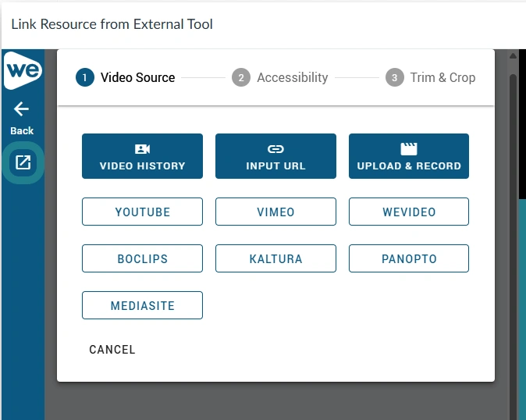The width and height of the screenshot is (526, 420).
Task: Choose the Mediasite source button
Action: click(142, 305)
